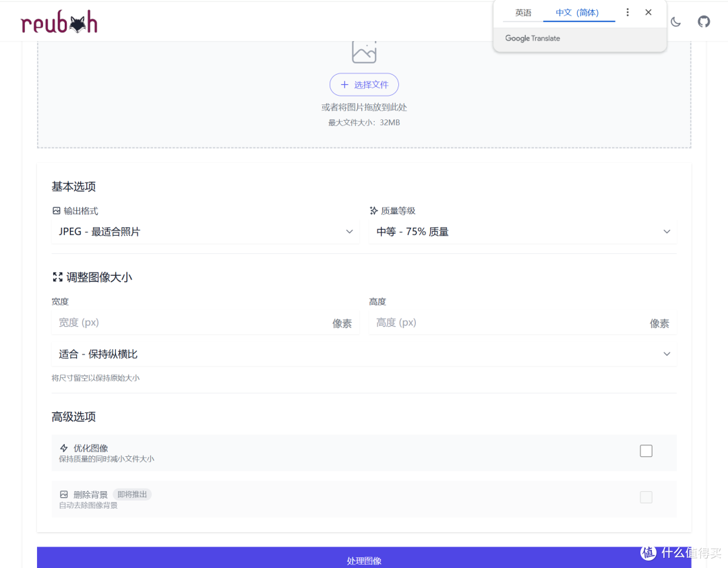728x568 pixels.
Task: Focus the 高度 (px) input field
Action: point(523,323)
